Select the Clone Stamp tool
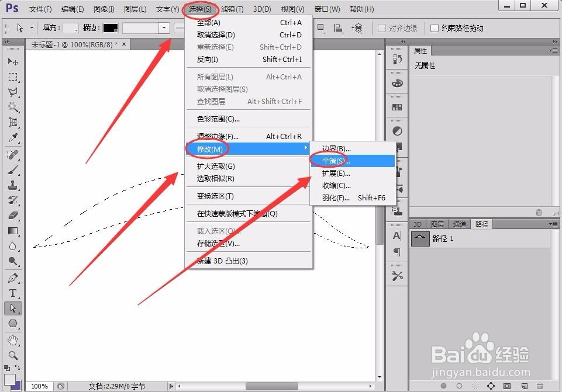Screen dimensions: 562x392 (x=13, y=182)
